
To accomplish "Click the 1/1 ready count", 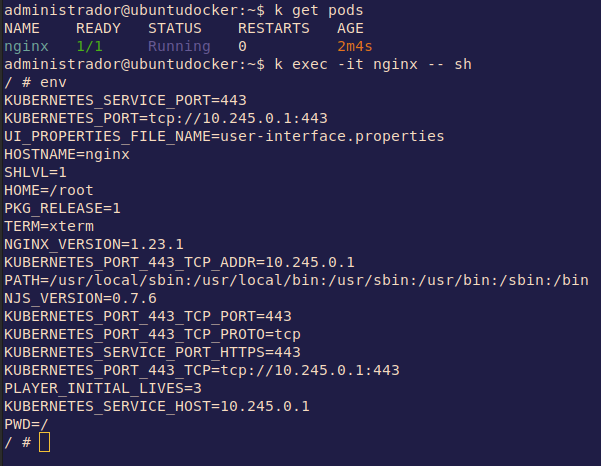I will tap(89, 46).
